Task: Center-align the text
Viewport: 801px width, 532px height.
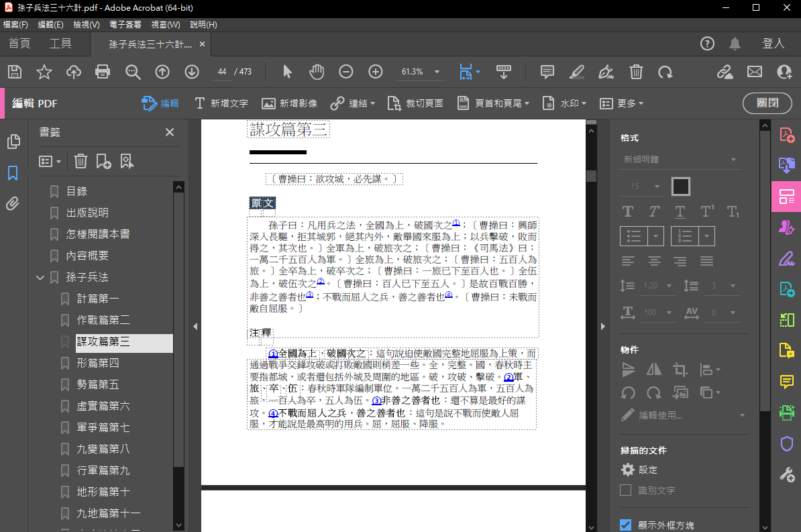Action: 654,262
